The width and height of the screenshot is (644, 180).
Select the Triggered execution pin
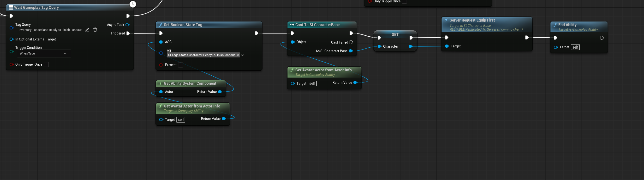pos(128,34)
